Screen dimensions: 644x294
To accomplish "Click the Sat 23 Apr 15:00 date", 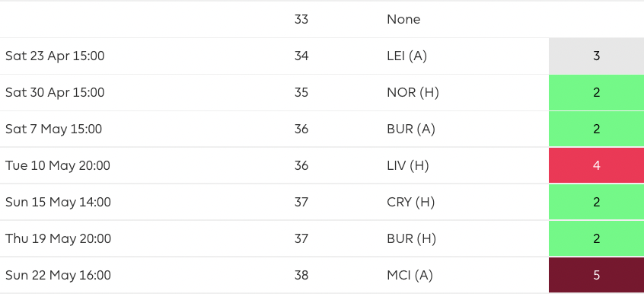I will pos(55,56).
